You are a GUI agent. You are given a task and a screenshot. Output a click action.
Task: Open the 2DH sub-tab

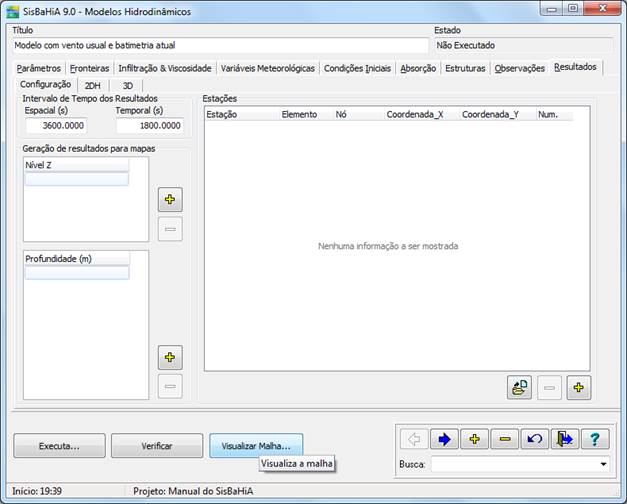(x=92, y=86)
